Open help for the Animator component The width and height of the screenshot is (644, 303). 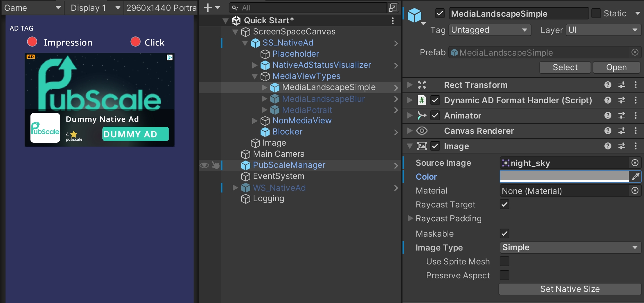pyautogui.click(x=608, y=115)
